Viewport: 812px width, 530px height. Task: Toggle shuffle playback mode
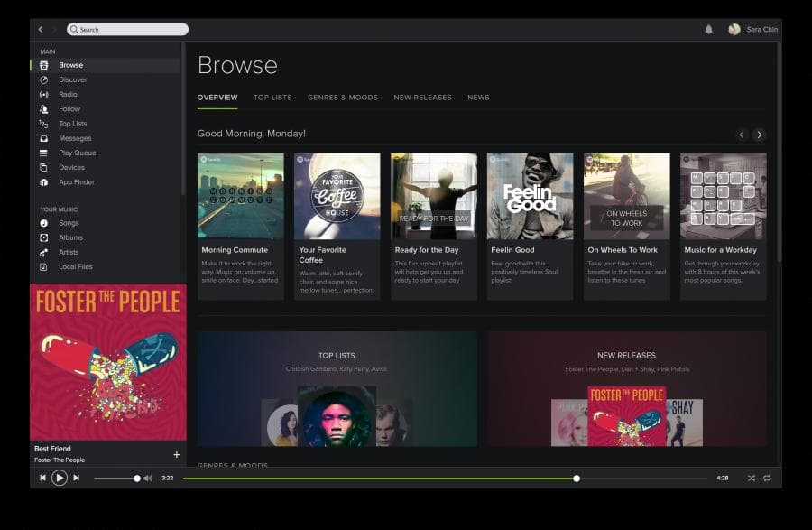751,479
